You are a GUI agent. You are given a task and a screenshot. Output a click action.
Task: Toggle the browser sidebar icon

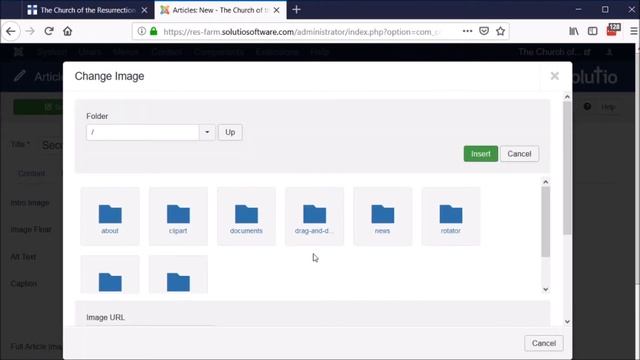tap(593, 31)
